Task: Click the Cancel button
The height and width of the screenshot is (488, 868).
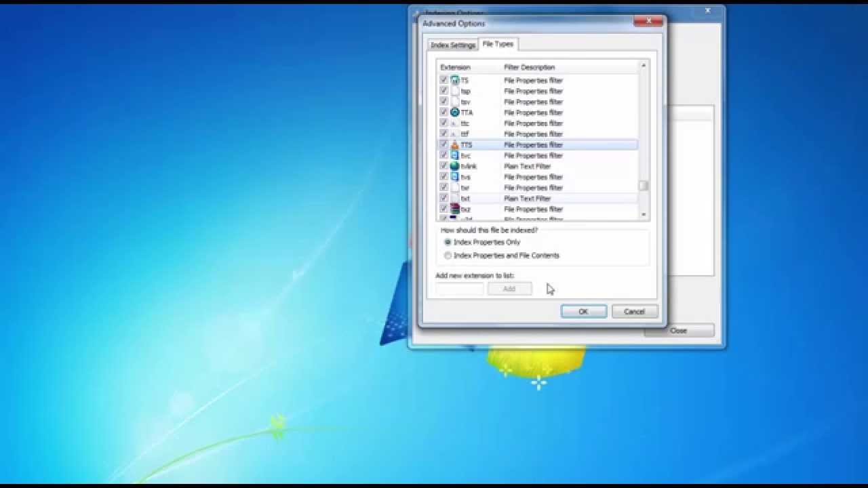Action: 634,312
